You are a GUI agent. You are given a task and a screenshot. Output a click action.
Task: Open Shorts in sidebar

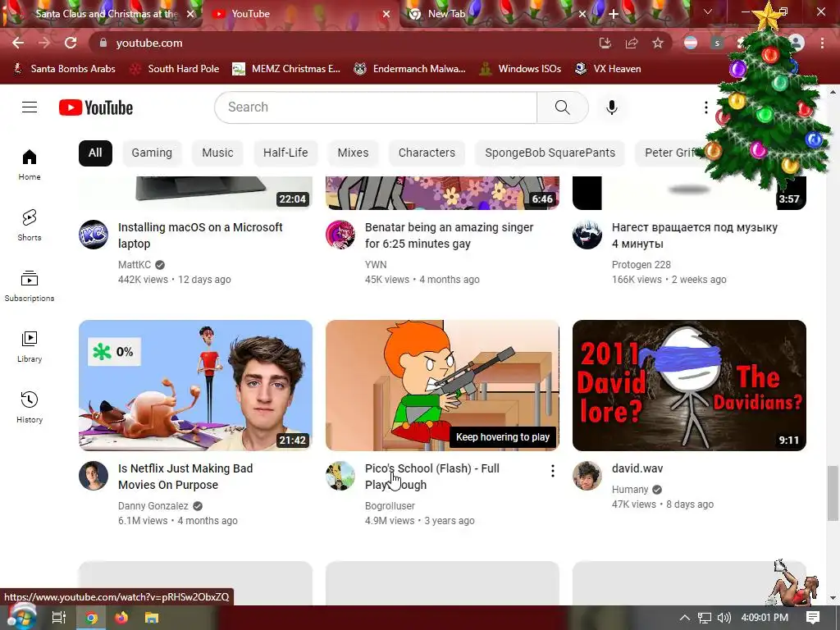point(30,225)
